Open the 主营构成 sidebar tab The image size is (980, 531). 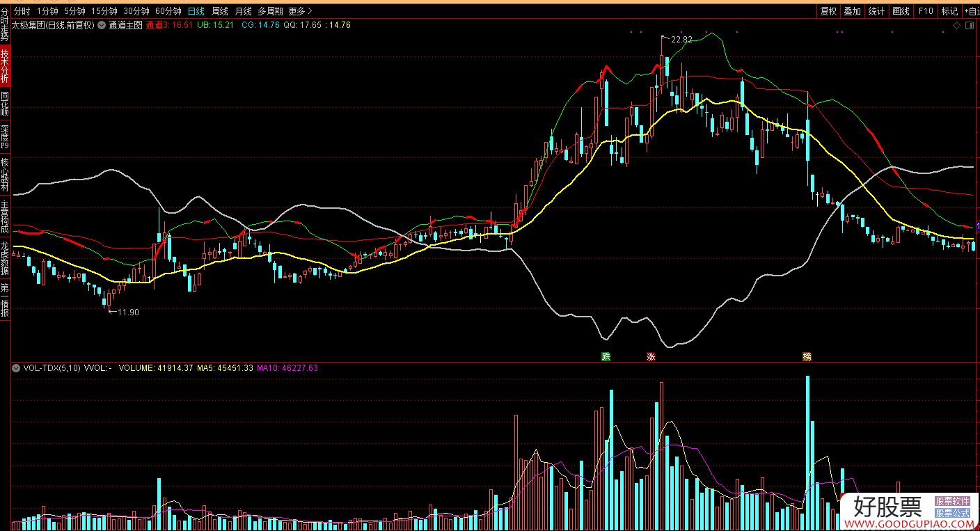point(5,216)
